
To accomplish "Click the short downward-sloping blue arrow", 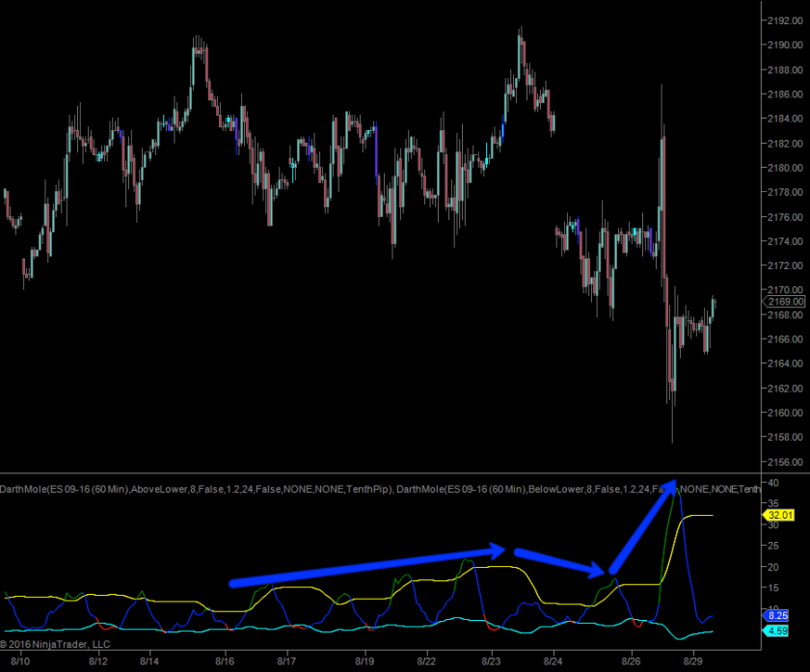I will [x=558, y=562].
